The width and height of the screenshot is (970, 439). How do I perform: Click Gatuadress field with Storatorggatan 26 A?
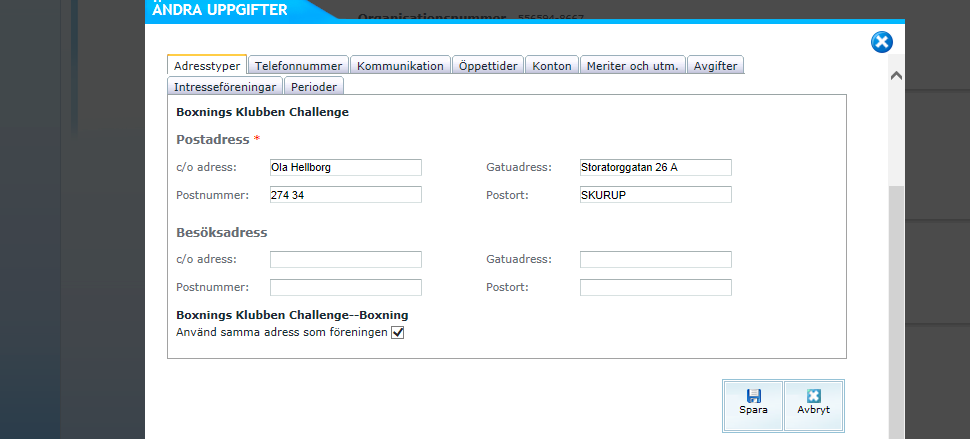pyautogui.click(x=656, y=167)
